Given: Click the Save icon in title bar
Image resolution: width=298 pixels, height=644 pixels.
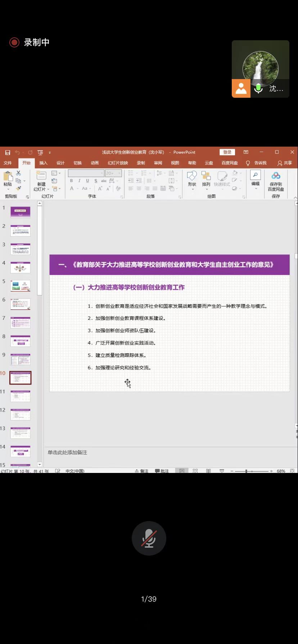Looking at the screenshot, I should pos(8,152).
